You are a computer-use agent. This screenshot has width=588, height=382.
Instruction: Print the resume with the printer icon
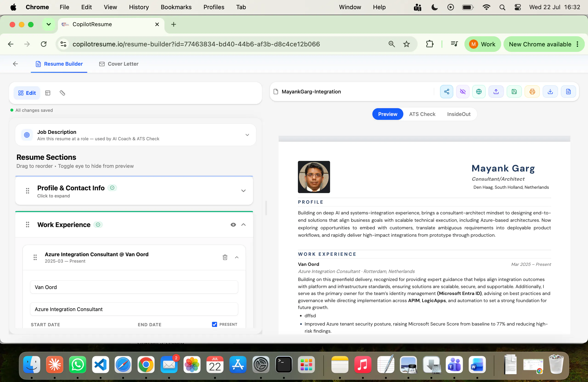(x=532, y=92)
